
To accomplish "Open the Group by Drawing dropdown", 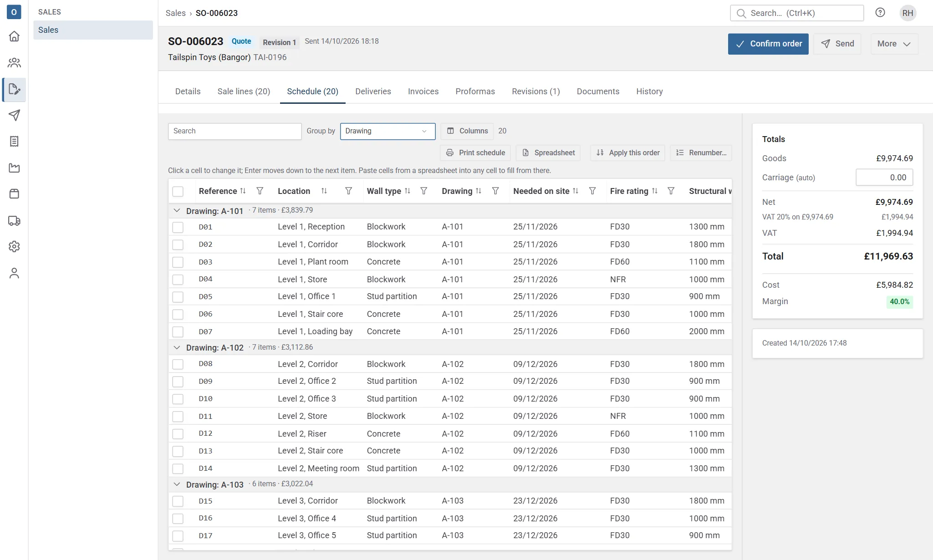I will [387, 131].
